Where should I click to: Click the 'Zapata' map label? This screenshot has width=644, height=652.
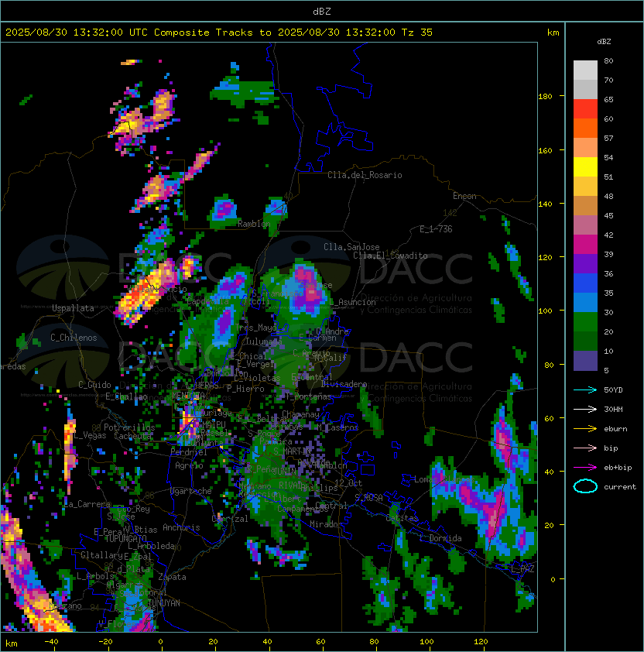[172, 577]
